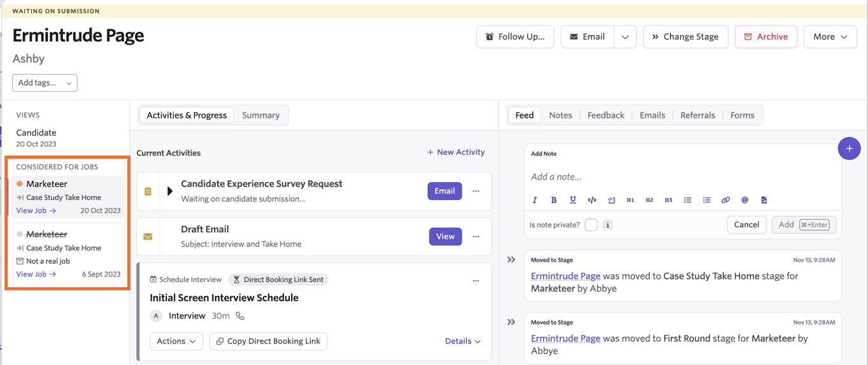
Task: Mention a user with the @ icon
Action: [744, 200]
